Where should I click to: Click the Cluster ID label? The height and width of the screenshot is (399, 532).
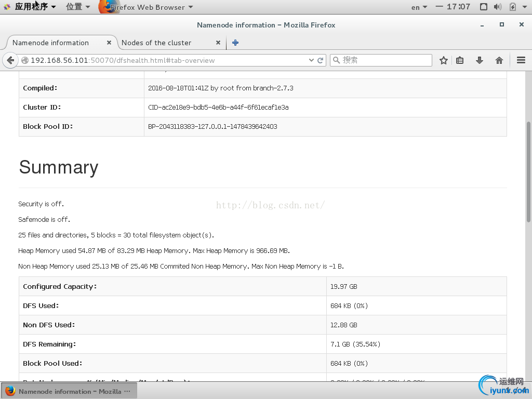tap(42, 107)
